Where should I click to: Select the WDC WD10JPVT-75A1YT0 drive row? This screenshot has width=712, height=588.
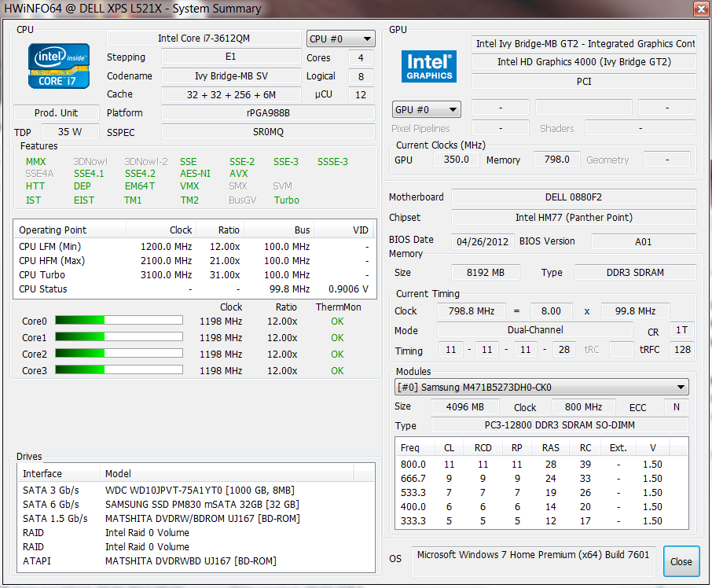click(196, 491)
